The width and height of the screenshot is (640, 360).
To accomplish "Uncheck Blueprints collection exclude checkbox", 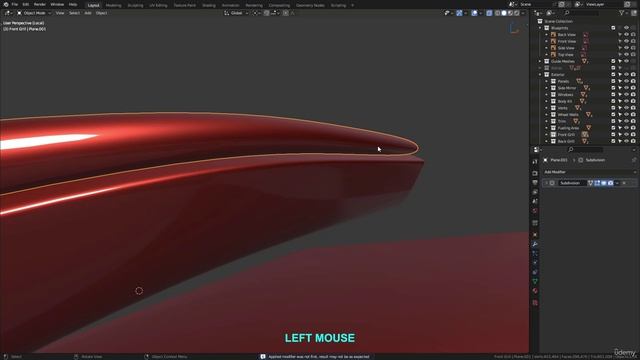I will click(613, 28).
